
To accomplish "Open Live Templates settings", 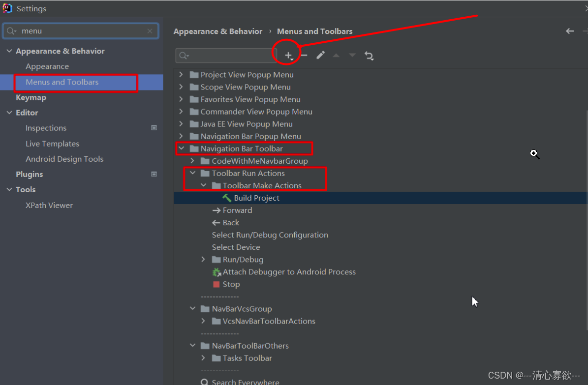I will [x=53, y=144].
